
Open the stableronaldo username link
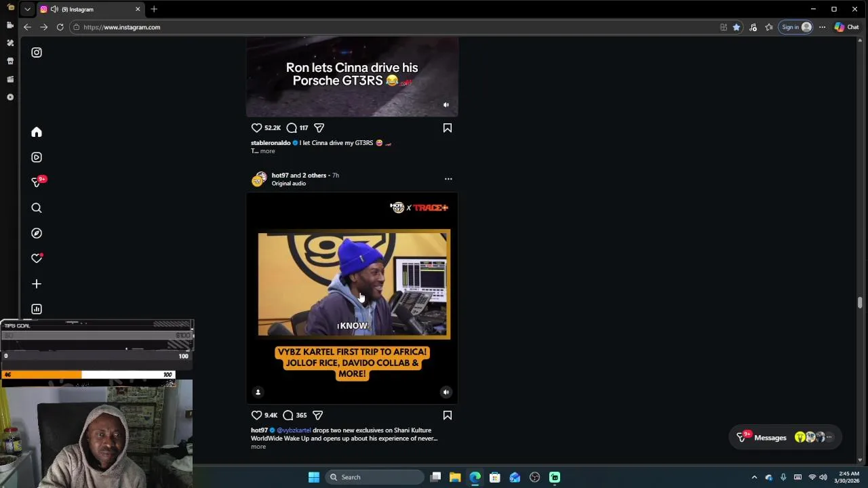pyautogui.click(x=271, y=143)
